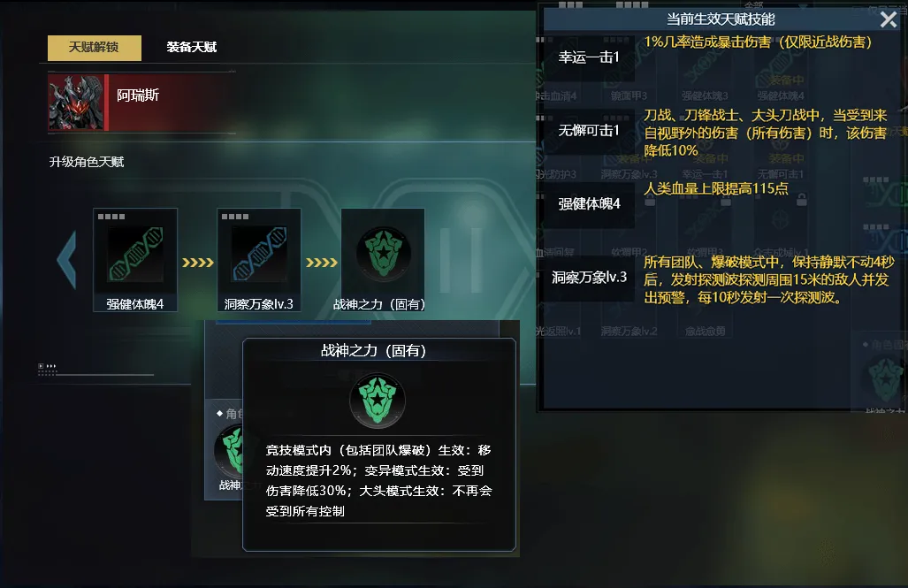The width and height of the screenshot is (908, 588).
Task: Click the 阿瑞斯 character portrait
Action: click(76, 102)
